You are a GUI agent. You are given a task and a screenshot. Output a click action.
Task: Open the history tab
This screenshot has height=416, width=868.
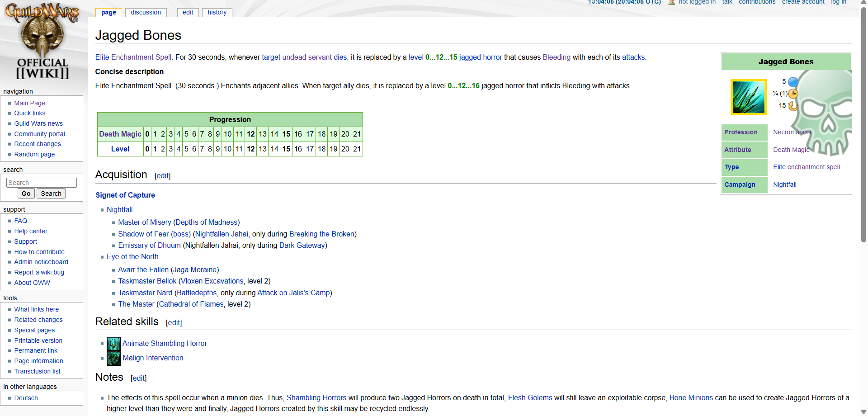pos(217,12)
